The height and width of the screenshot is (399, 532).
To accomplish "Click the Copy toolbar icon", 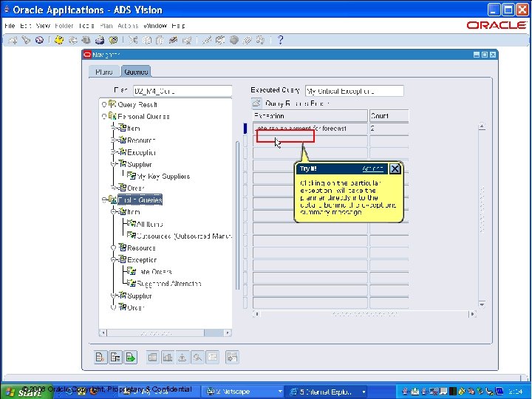I will click(x=146, y=40).
